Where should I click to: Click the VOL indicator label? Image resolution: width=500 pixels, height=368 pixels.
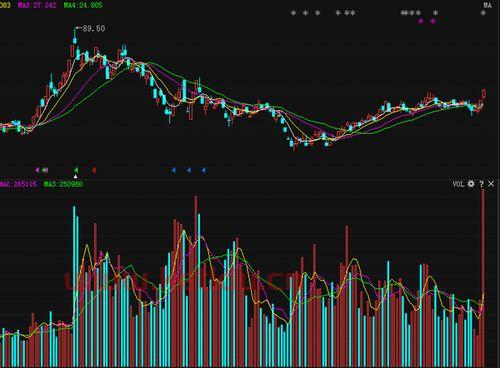pyautogui.click(x=458, y=184)
